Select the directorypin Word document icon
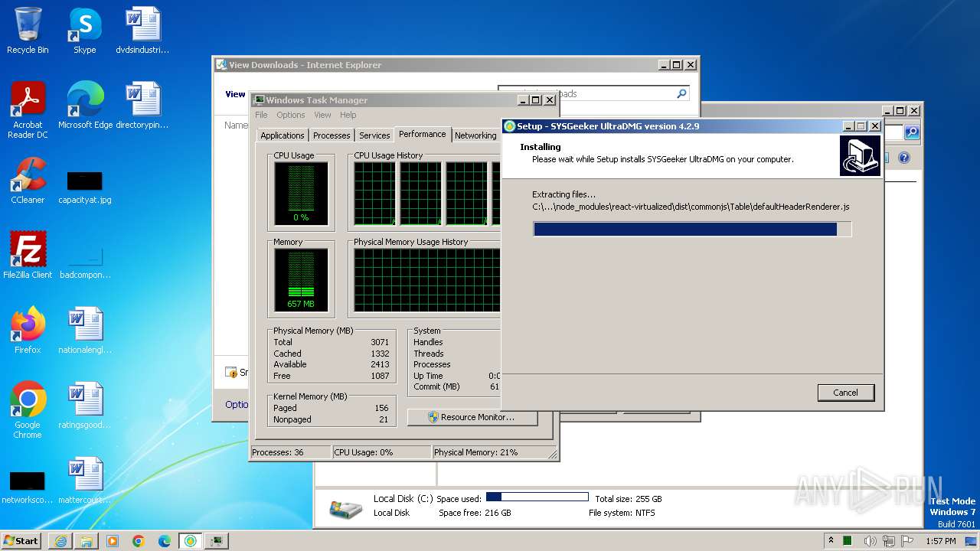 pos(142,106)
